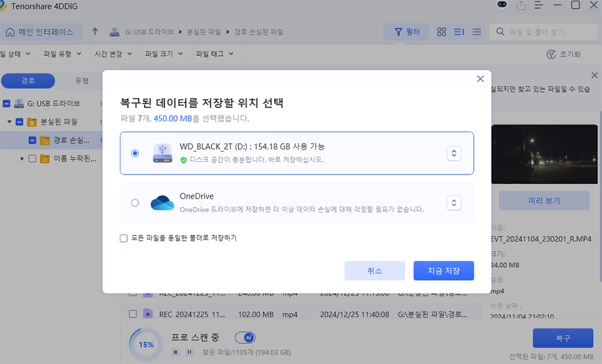Collapse the 분실된 파일 tree node
This screenshot has width=602, height=364.
point(9,122)
